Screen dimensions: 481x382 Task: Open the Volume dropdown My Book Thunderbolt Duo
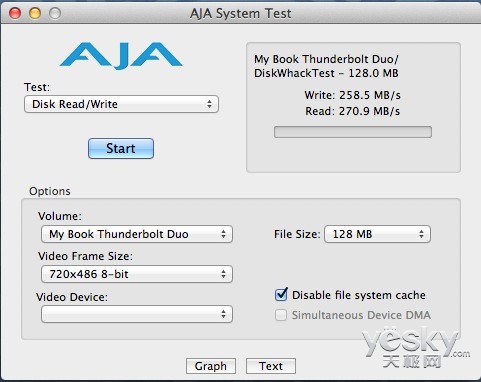[137, 234]
